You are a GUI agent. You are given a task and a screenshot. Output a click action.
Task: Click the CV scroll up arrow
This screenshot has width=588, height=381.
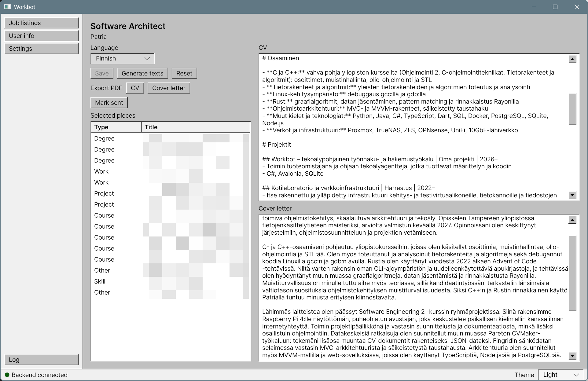pyautogui.click(x=572, y=59)
